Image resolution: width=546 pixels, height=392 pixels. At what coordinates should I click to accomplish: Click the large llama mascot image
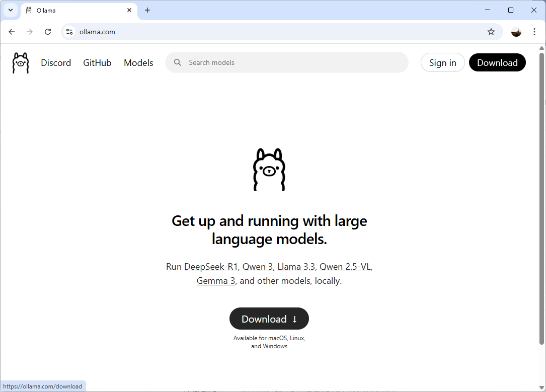pyautogui.click(x=269, y=169)
